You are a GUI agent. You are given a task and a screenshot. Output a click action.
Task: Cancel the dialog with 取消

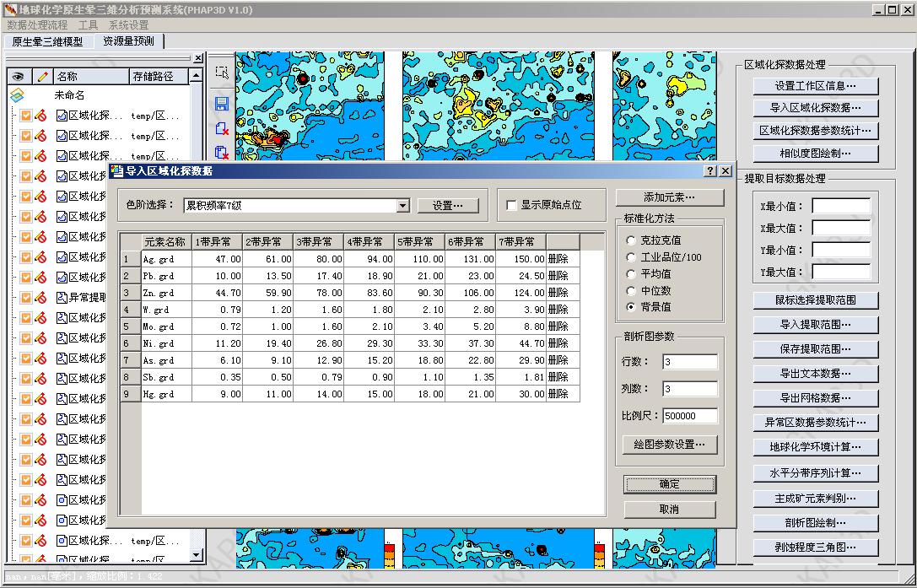(x=670, y=509)
